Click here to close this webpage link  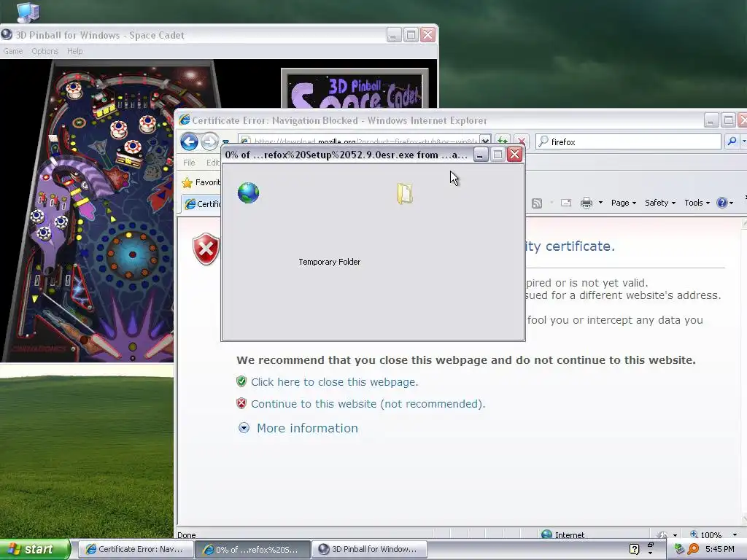pyautogui.click(x=334, y=382)
